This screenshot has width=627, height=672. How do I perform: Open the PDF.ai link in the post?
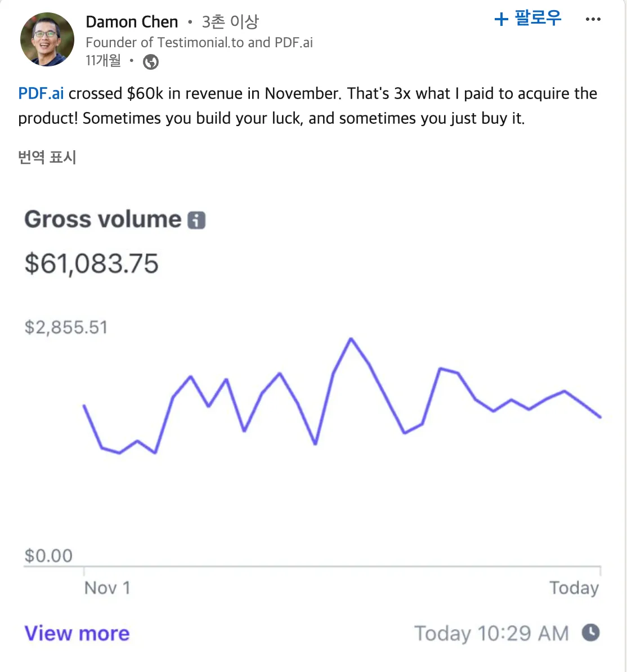coord(41,93)
